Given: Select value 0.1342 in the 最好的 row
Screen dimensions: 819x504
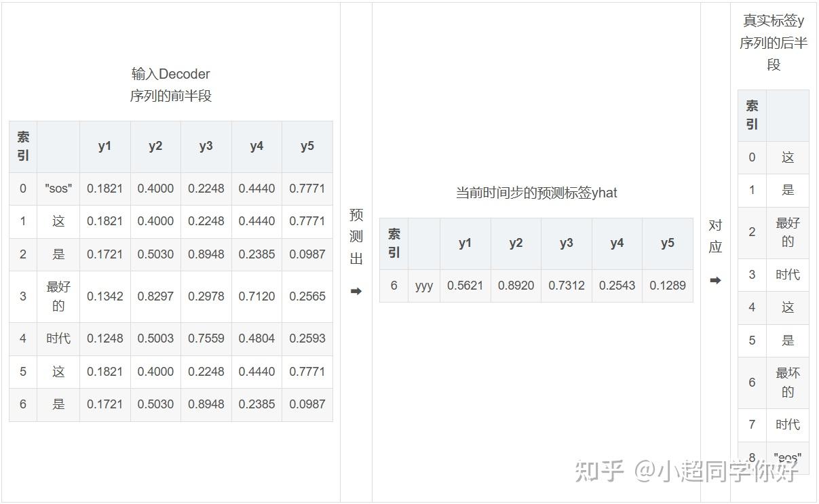Looking at the screenshot, I should tap(104, 296).
